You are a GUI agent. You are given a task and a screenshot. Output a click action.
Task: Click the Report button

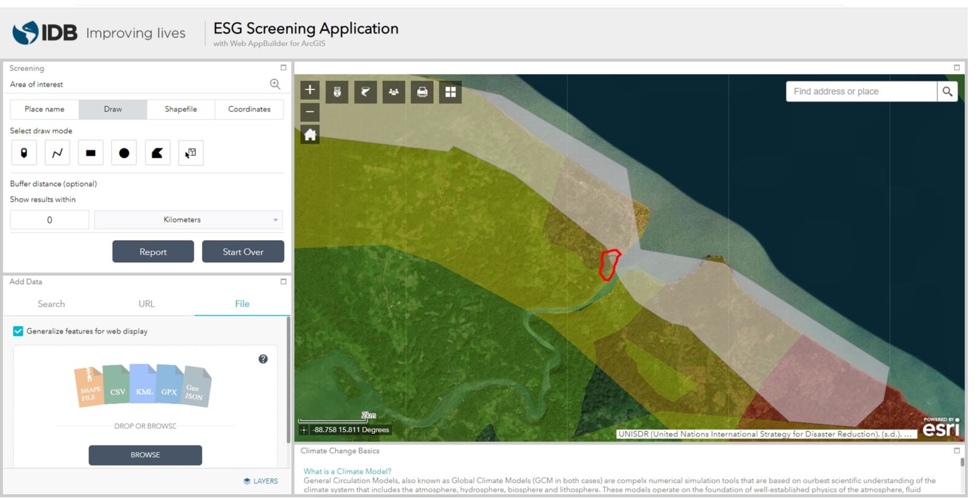[x=153, y=251]
